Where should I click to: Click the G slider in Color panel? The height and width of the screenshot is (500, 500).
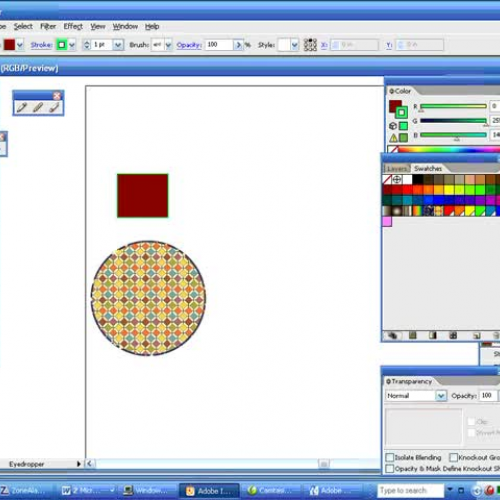pyautogui.click(x=453, y=121)
